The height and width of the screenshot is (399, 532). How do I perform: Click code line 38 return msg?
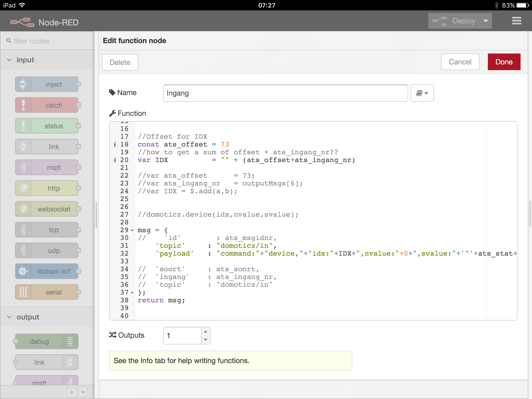(x=161, y=300)
